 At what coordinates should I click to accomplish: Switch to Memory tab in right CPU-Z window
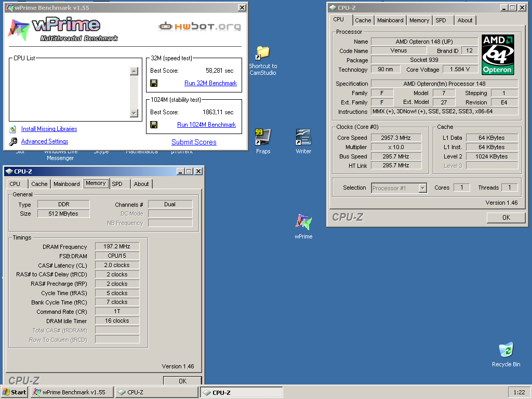pos(419,20)
